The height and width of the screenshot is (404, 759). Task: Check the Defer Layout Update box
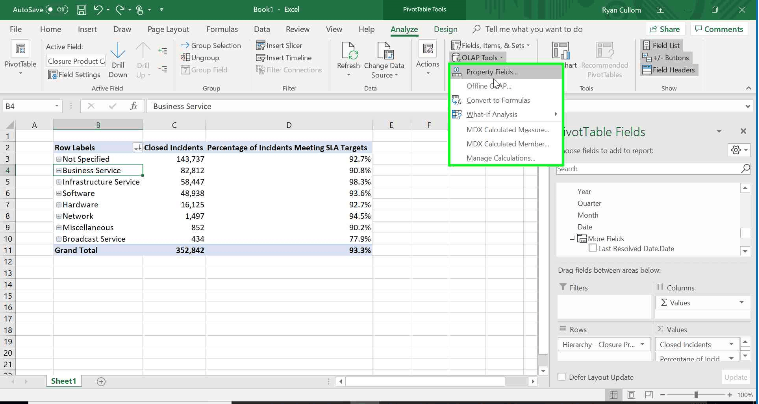click(x=562, y=377)
